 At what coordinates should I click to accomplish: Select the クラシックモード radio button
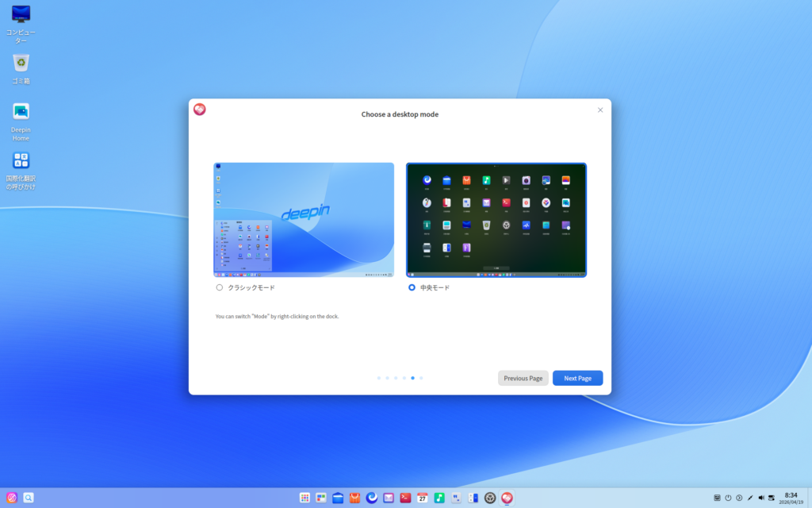(220, 287)
